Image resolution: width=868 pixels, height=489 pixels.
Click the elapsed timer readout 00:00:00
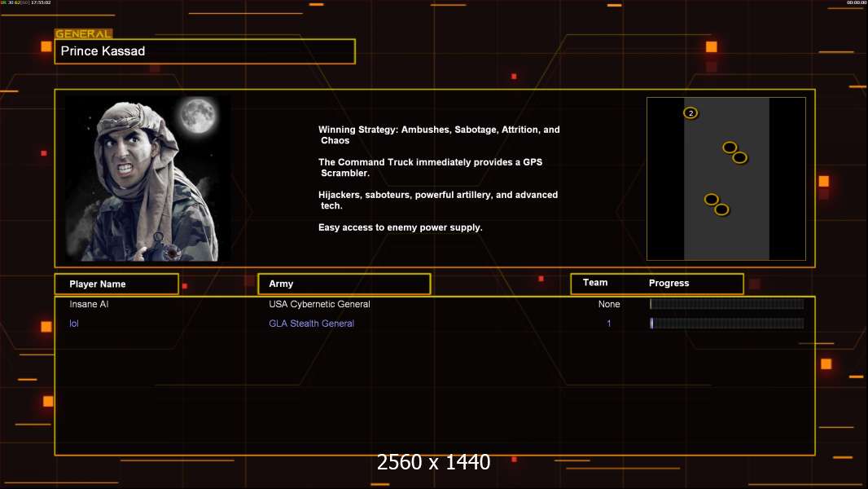coord(857,2)
